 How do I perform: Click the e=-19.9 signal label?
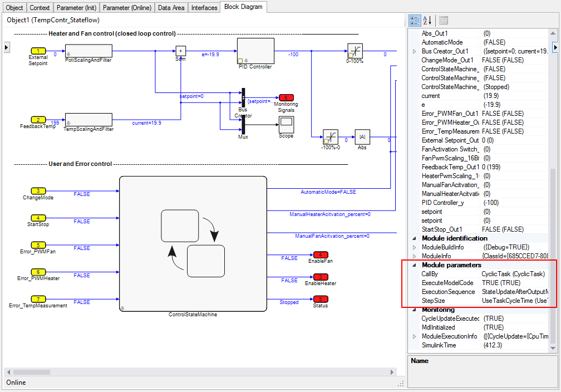point(210,55)
